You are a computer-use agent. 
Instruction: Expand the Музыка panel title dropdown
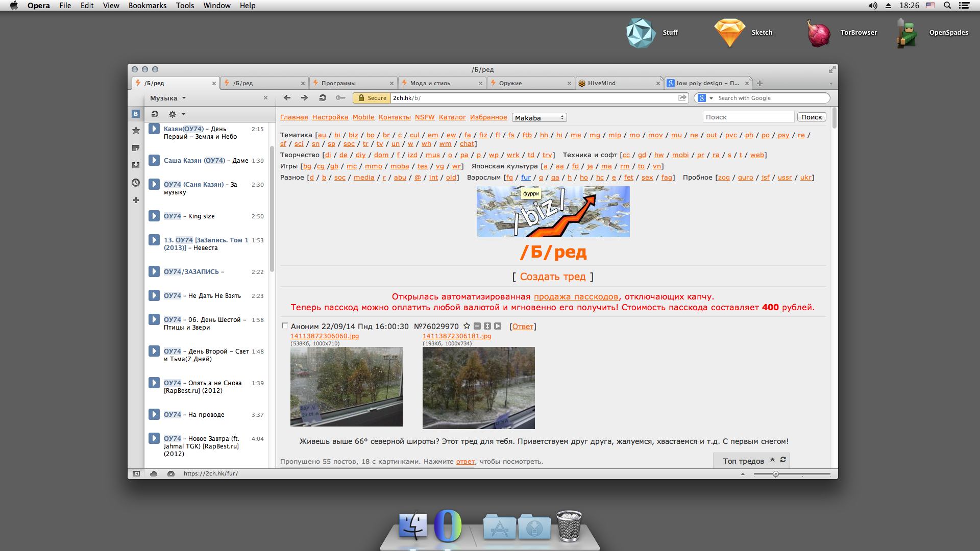[x=184, y=98]
